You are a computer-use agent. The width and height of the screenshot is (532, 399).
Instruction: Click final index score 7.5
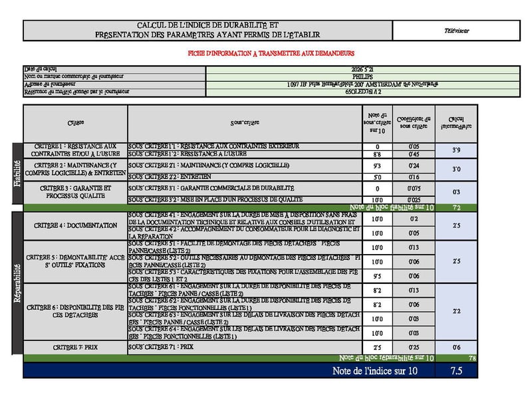pyautogui.click(x=456, y=370)
